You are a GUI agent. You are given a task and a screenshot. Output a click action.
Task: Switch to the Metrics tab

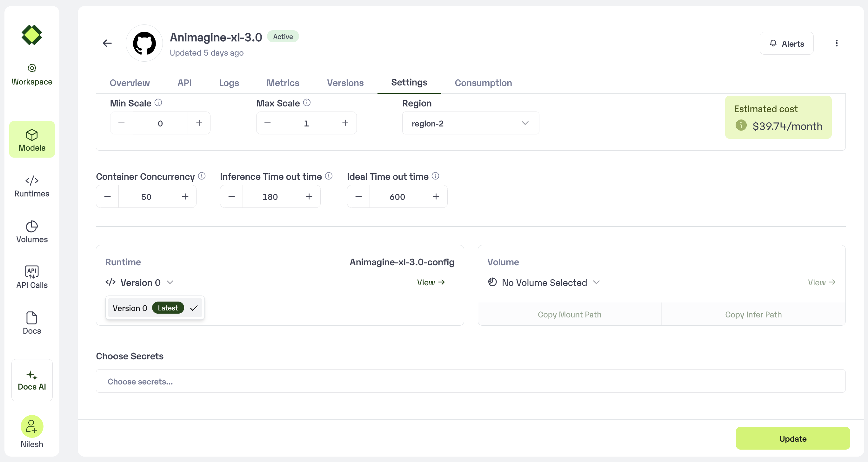(x=283, y=83)
